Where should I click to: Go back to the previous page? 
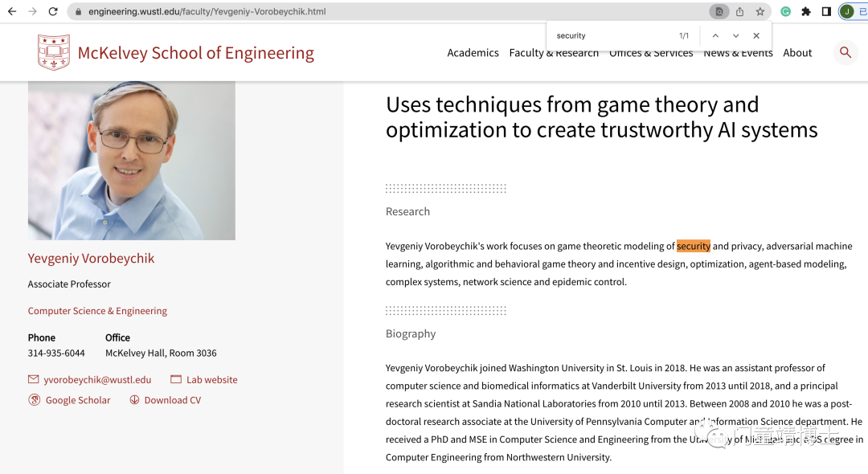click(12, 11)
